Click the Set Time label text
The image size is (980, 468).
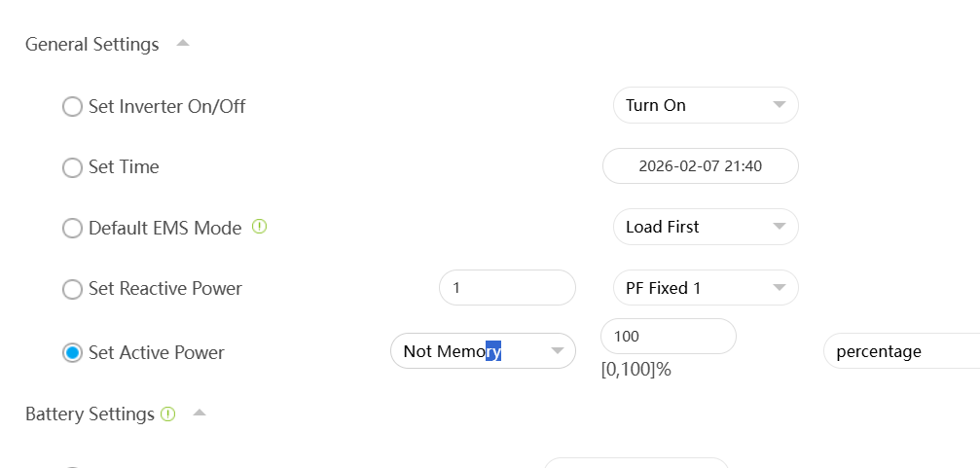coord(124,167)
